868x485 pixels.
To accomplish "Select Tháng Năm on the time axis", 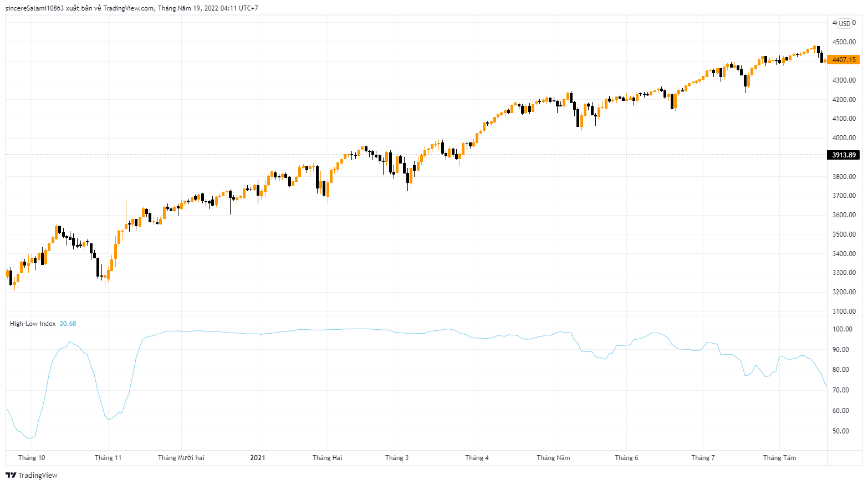I will click(x=553, y=458).
